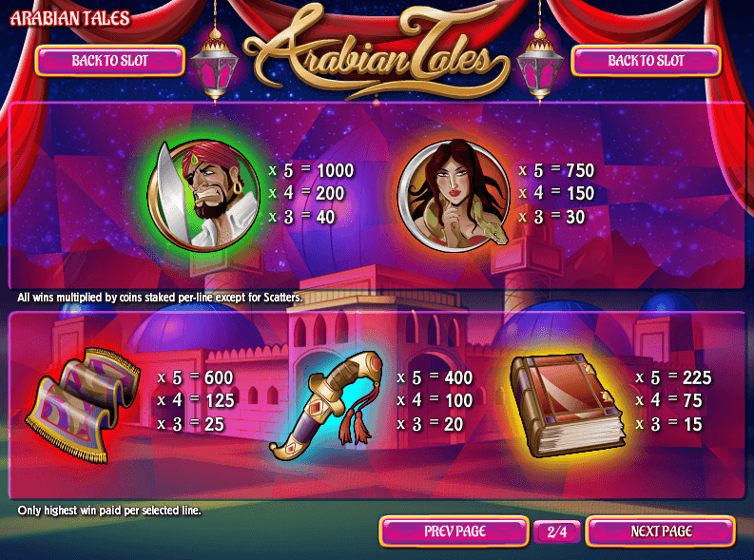Click the right hanging lantern
Screen dimensions: 754x560
click(539, 65)
